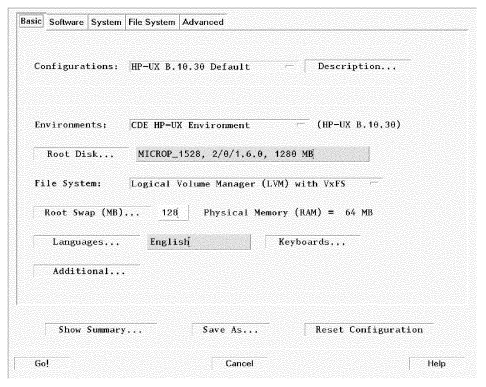This screenshot has height=387, width=486.
Task: Click the Languages... button
Action: point(86,242)
